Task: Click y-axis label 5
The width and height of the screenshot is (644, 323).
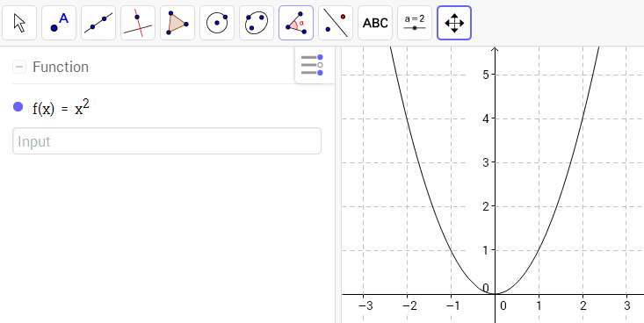Action: click(x=486, y=75)
